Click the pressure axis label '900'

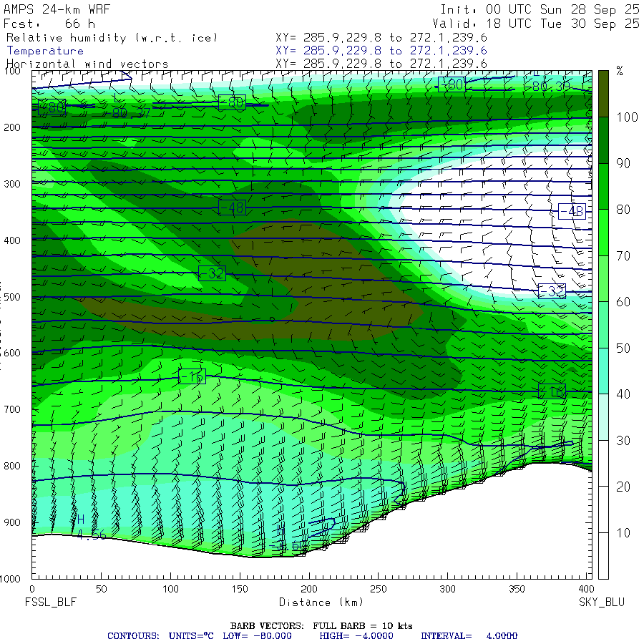click(x=12, y=522)
